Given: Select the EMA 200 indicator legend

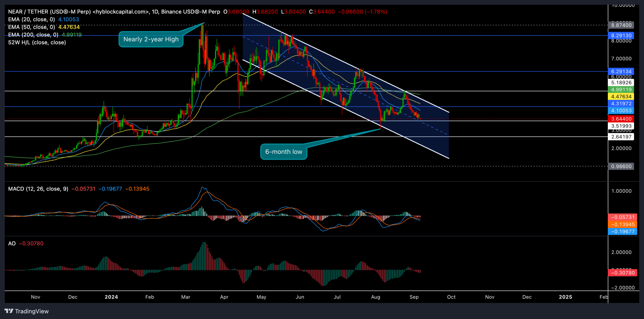Looking at the screenshot, I should pos(33,35).
